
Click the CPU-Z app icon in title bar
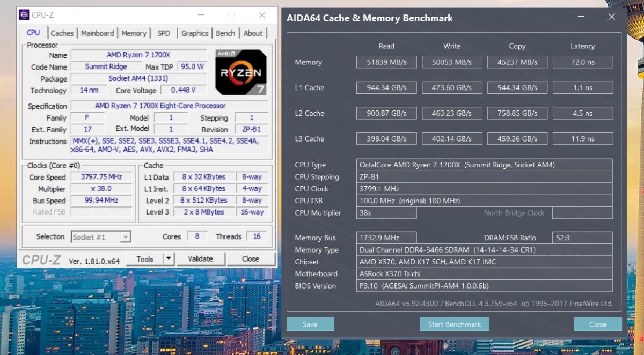24,14
